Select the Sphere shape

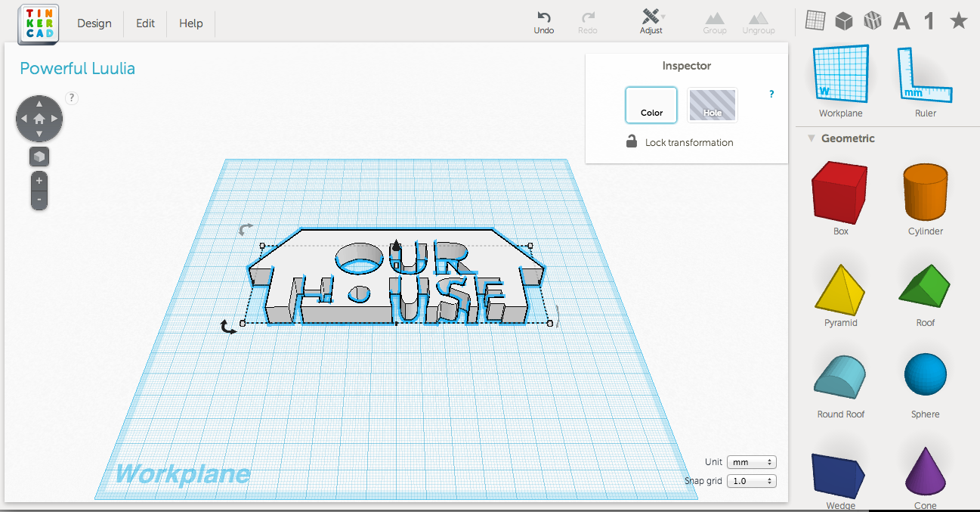[x=925, y=374]
